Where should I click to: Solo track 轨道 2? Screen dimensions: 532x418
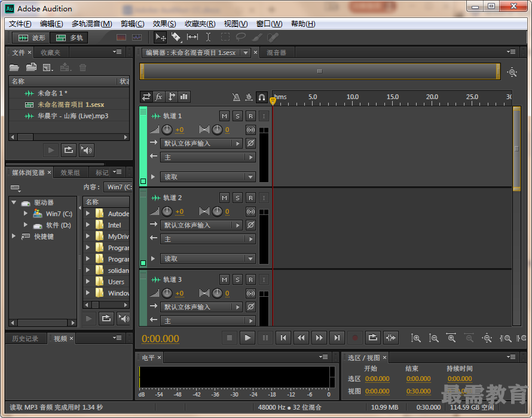[237, 198]
